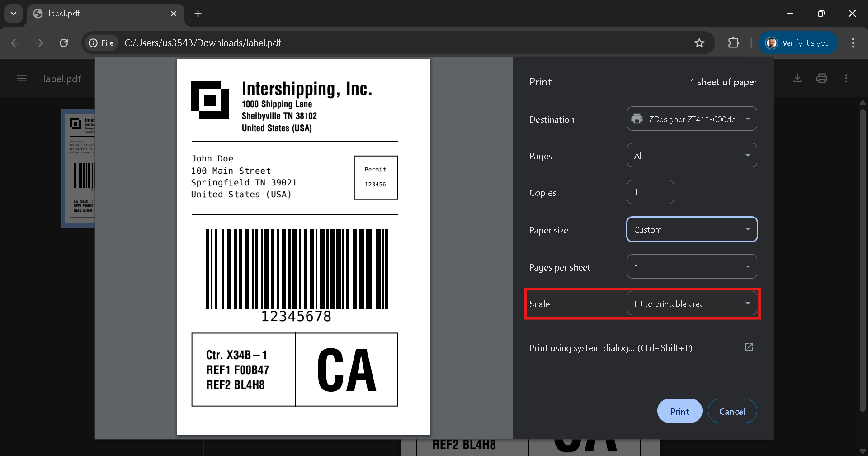868x456 pixels.
Task: Click the Print button
Action: 679,411
